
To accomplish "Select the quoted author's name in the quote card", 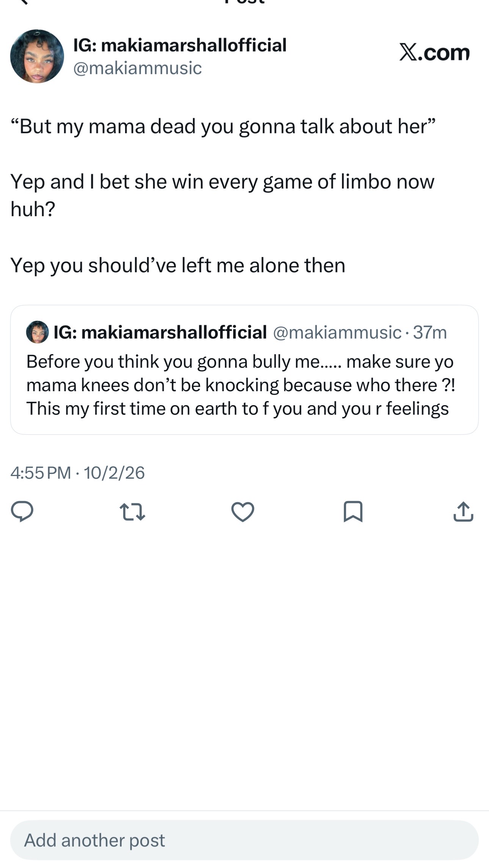I will click(x=160, y=333).
